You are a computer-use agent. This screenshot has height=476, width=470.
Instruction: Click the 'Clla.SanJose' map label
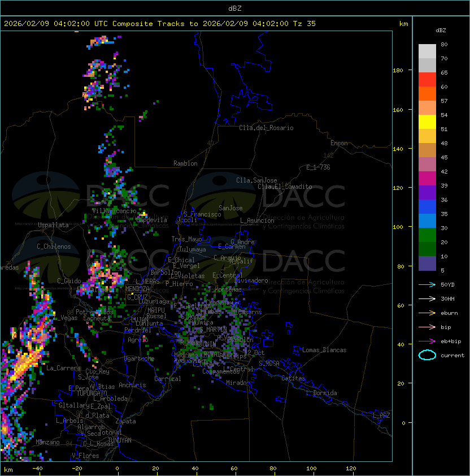256,180
